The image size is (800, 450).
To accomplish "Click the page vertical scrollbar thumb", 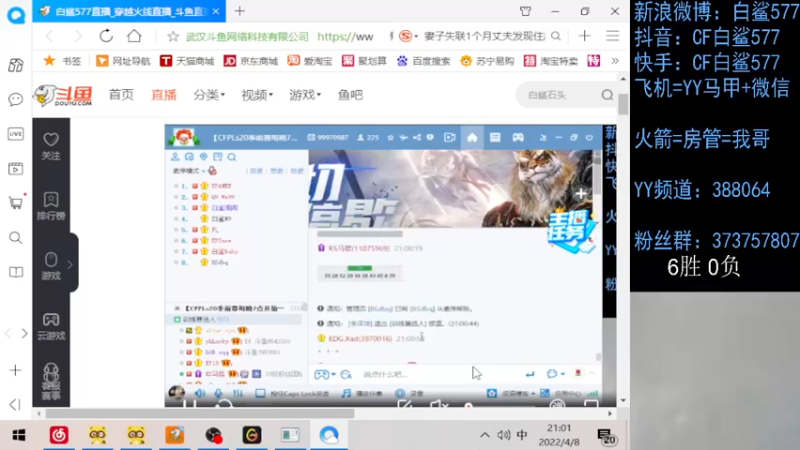I will point(623,105).
